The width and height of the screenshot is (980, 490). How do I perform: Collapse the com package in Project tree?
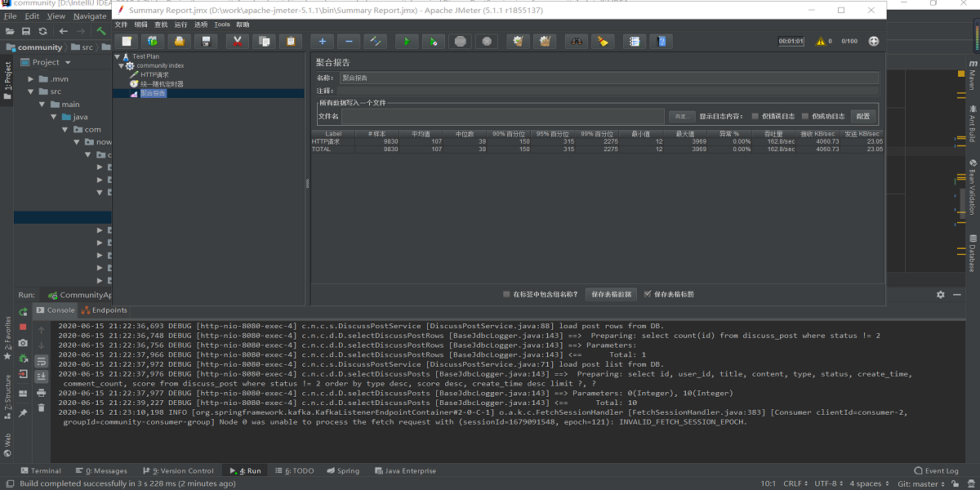click(x=65, y=129)
